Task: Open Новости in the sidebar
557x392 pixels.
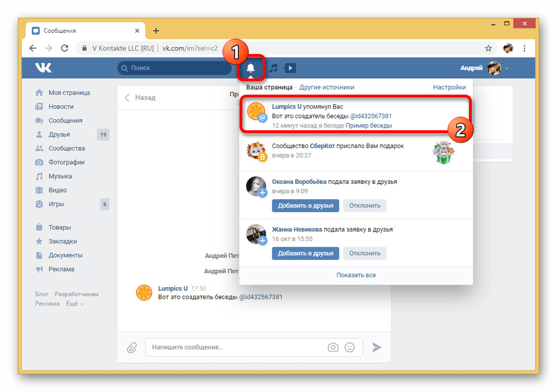Action: click(x=61, y=106)
